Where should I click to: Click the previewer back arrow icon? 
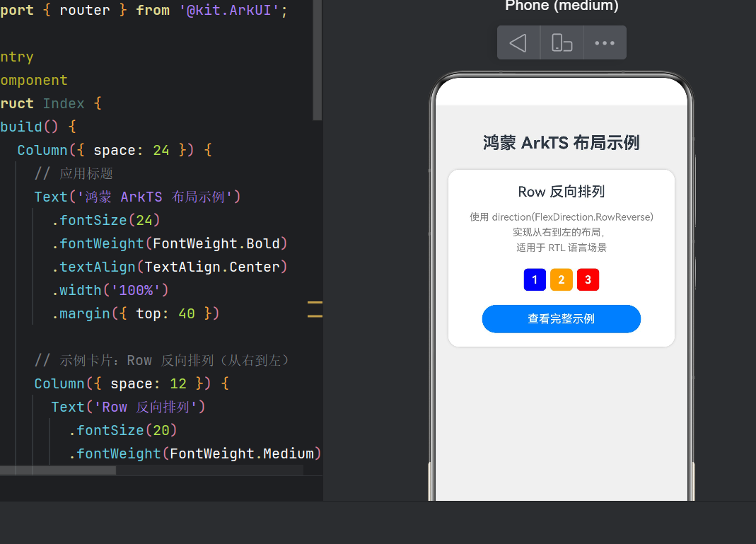click(x=518, y=43)
